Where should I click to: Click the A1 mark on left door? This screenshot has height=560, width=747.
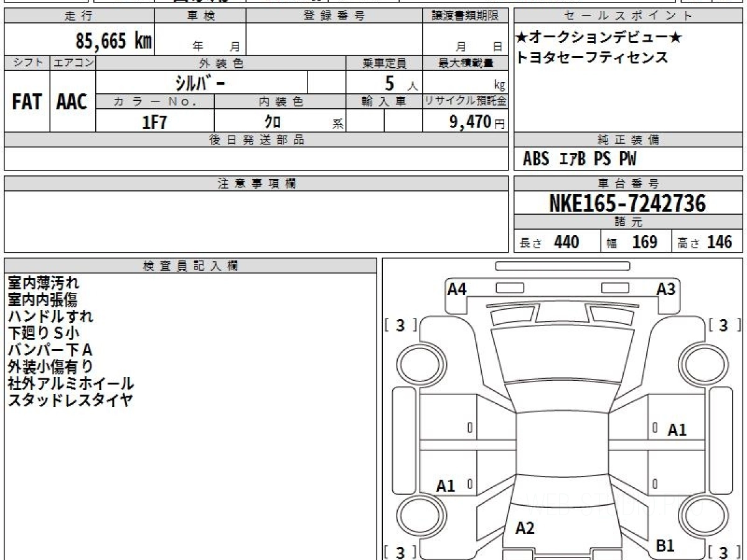[446, 486]
